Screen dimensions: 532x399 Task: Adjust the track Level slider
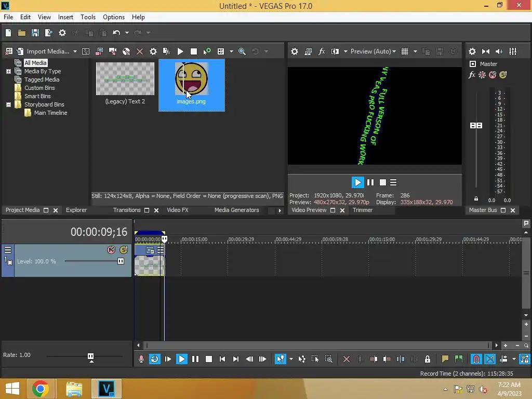pos(121,261)
